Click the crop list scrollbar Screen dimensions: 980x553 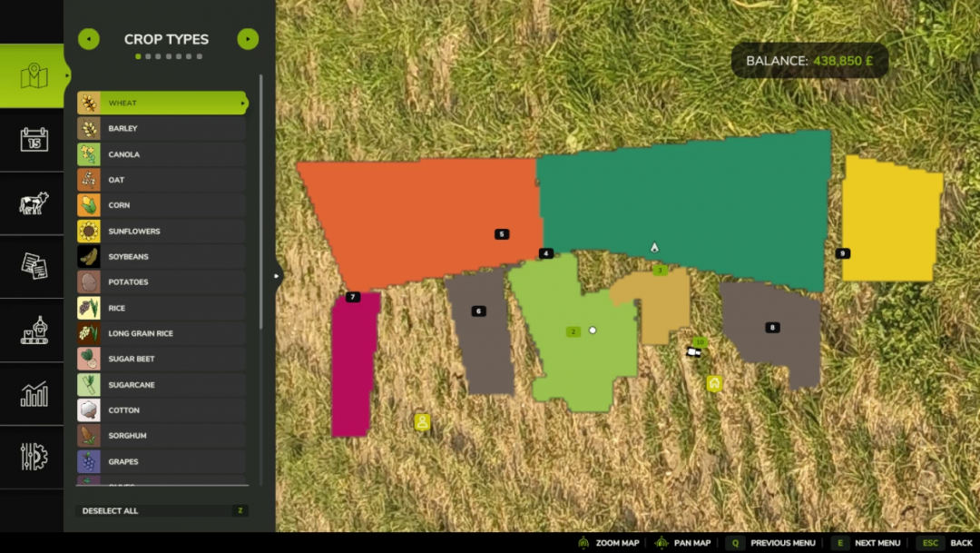coord(260,202)
